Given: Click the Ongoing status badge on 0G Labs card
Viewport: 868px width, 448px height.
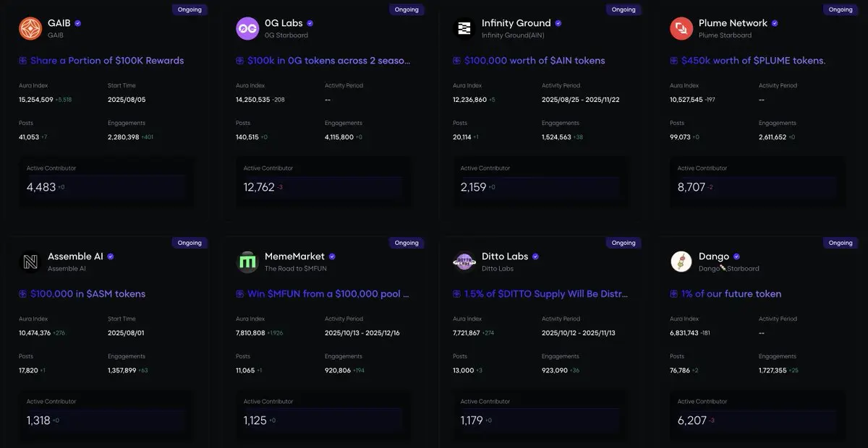Looking at the screenshot, I should coord(407,10).
